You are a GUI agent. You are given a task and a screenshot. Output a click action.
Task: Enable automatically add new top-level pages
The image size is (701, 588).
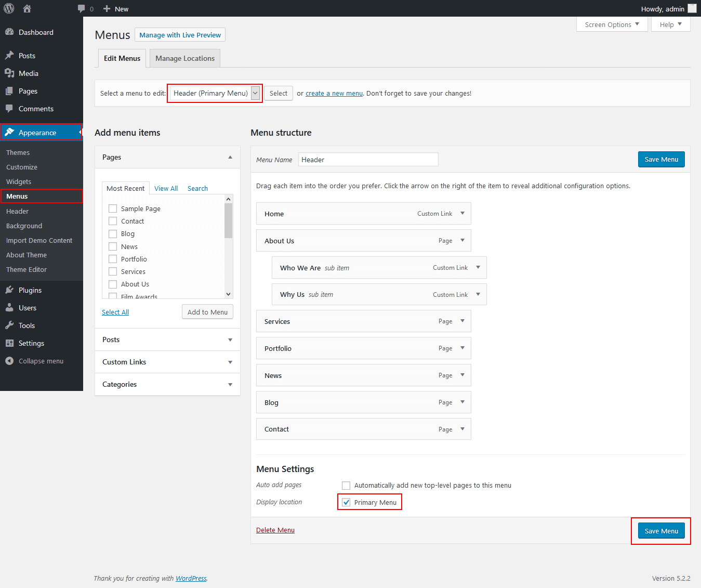346,485
